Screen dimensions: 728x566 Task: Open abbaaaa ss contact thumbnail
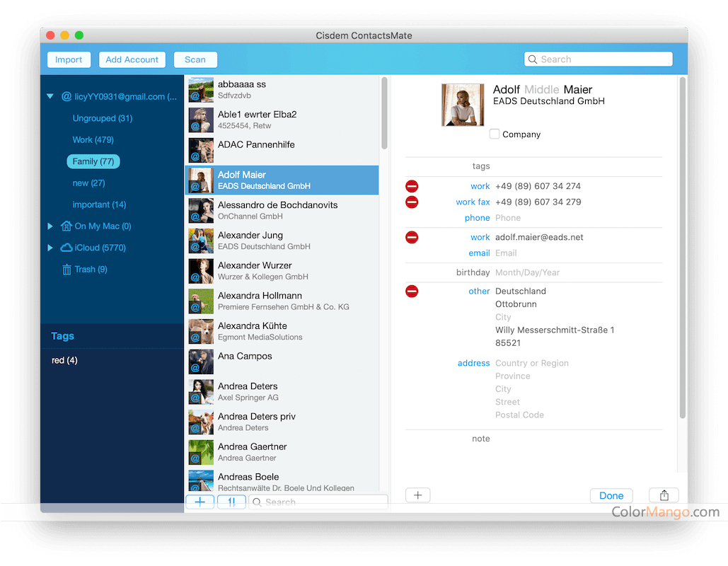click(x=201, y=90)
